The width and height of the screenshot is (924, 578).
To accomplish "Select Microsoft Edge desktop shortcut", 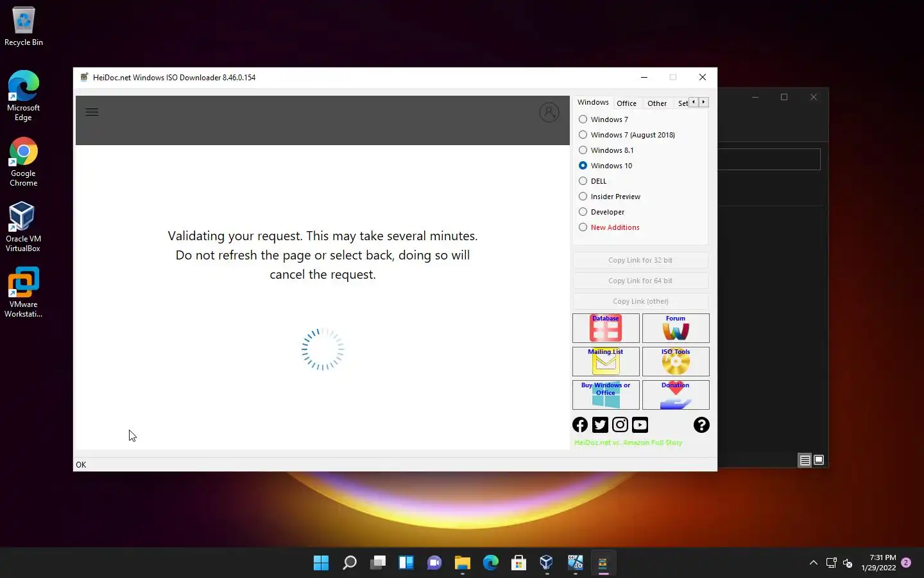I will pos(24,96).
